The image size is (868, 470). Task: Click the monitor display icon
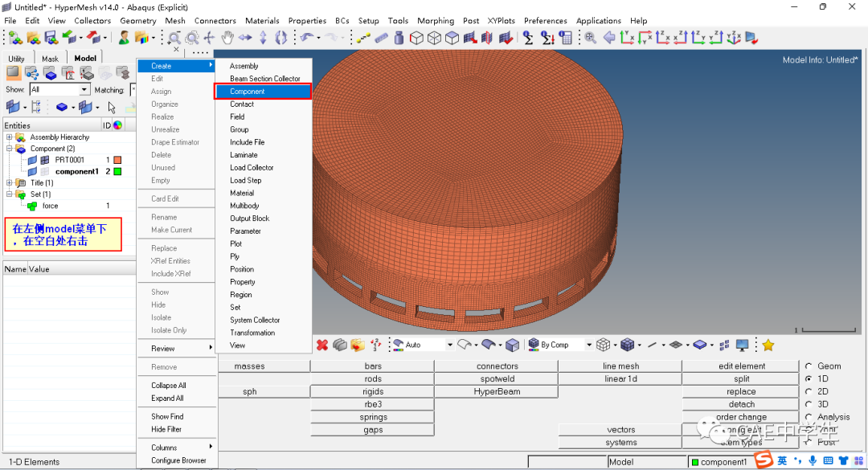(x=742, y=345)
